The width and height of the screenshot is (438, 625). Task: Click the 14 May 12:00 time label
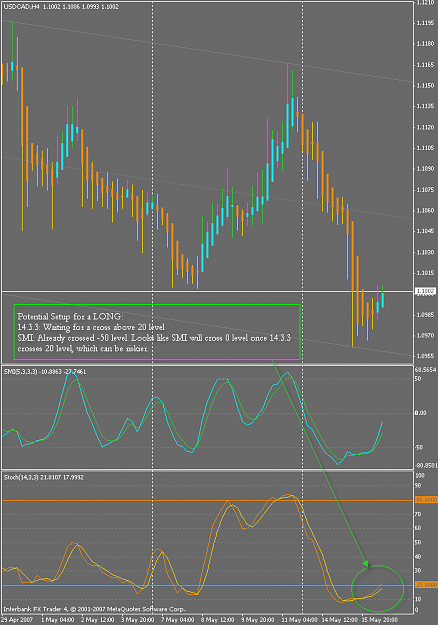340,620
